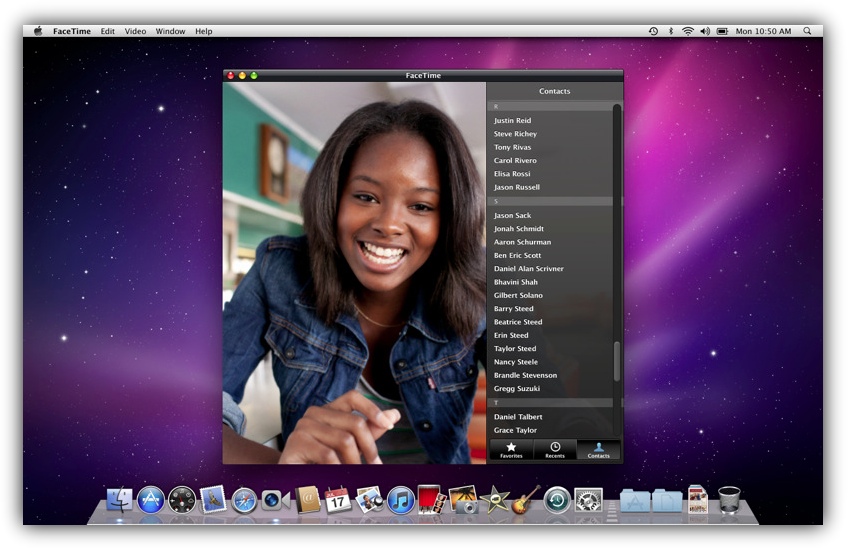This screenshot has height=548, width=848.
Task: Launch Safari compass icon in Dock
Action: click(244, 500)
